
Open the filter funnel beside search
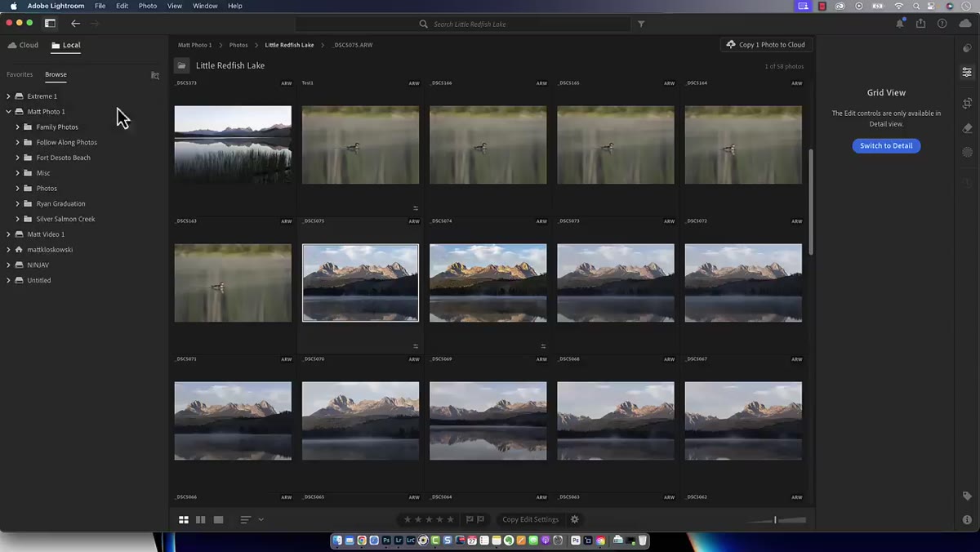click(x=641, y=24)
